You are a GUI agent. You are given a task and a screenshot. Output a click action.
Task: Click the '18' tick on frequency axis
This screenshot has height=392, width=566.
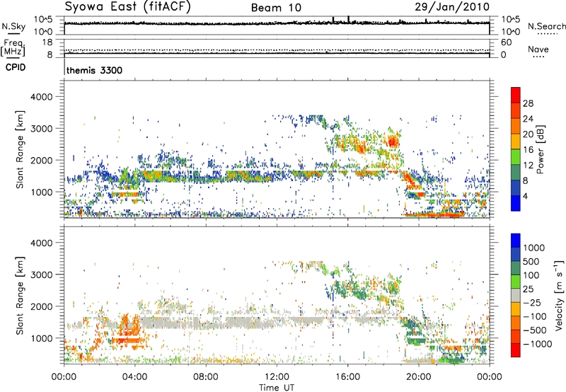click(x=47, y=42)
